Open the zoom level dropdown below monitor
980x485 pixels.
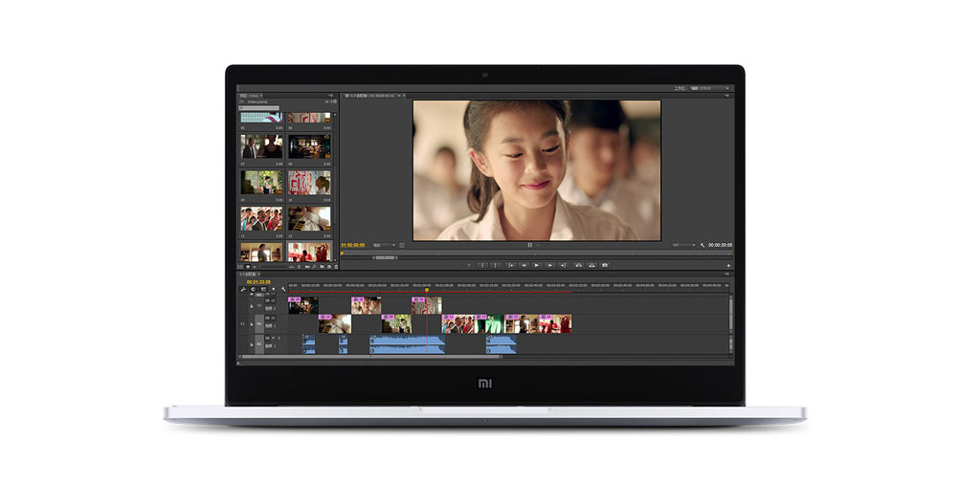[x=377, y=245]
